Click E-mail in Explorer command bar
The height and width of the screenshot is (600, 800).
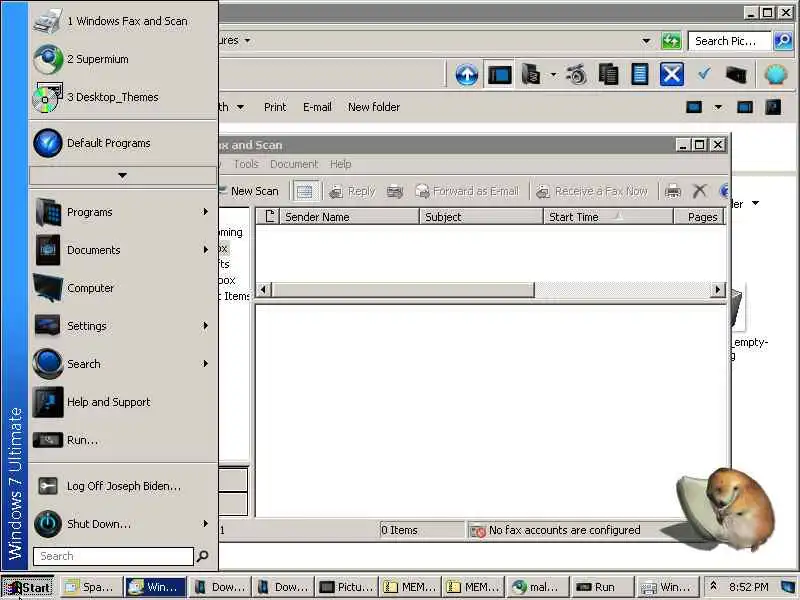point(317,107)
